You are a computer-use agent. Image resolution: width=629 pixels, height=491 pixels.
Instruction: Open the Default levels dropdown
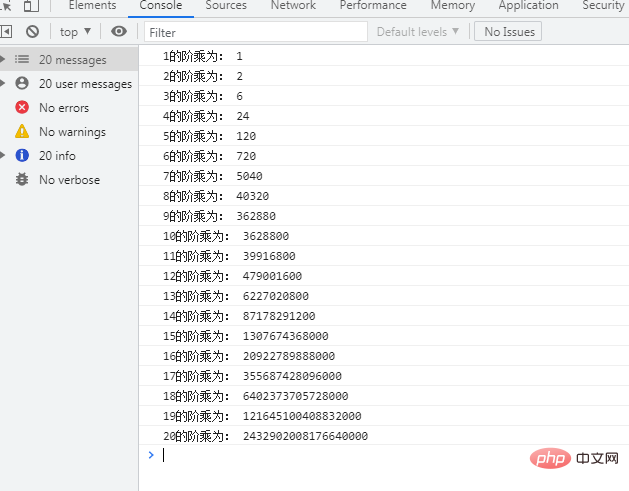[x=417, y=32]
